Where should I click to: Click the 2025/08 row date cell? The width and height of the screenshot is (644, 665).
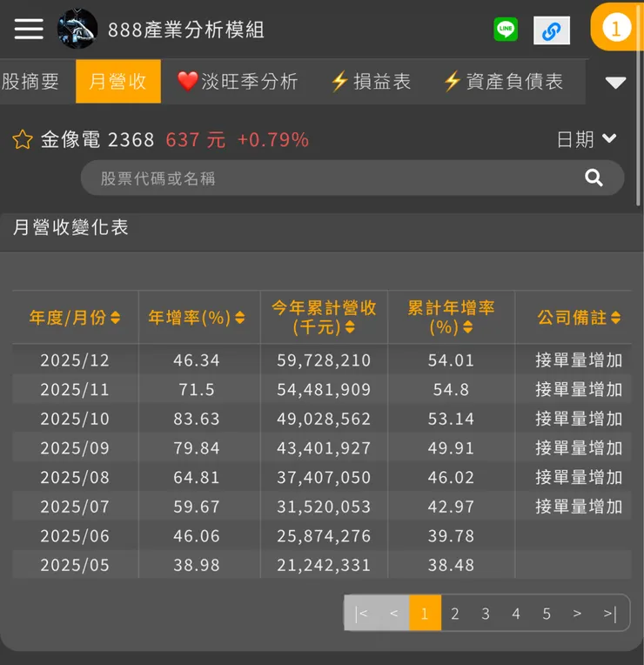point(75,478)
